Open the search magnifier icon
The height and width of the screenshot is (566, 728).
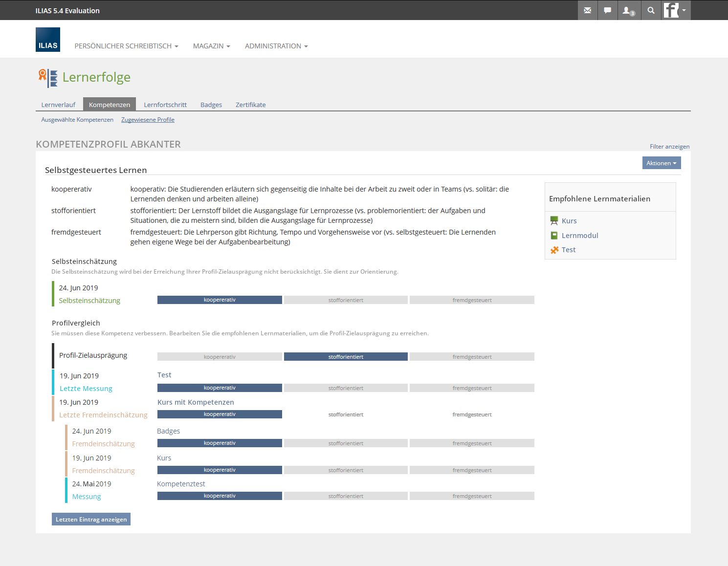[x=651, y=10]
